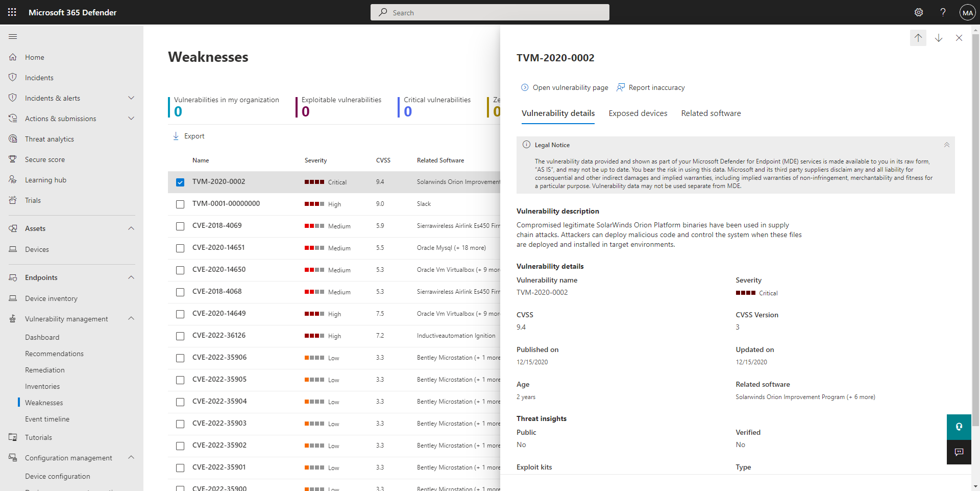
Task: Click Export button above table
Action: tap(188, 136)
